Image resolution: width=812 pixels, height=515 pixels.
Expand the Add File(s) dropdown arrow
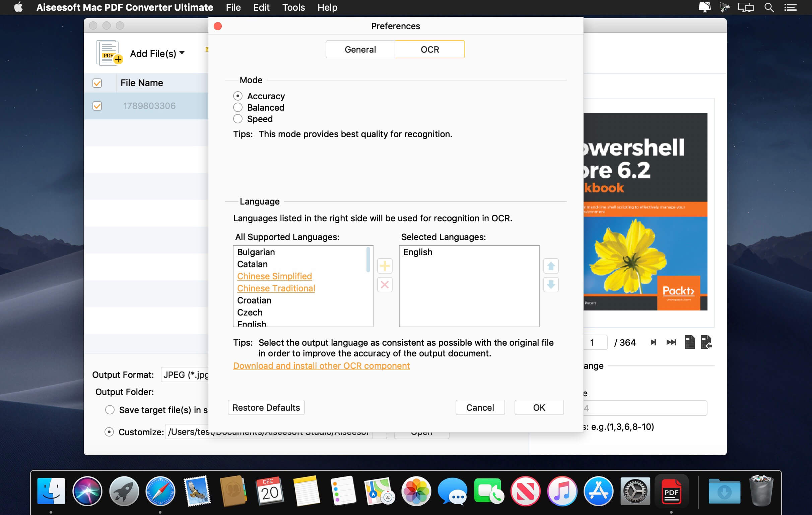click(182, 53)
